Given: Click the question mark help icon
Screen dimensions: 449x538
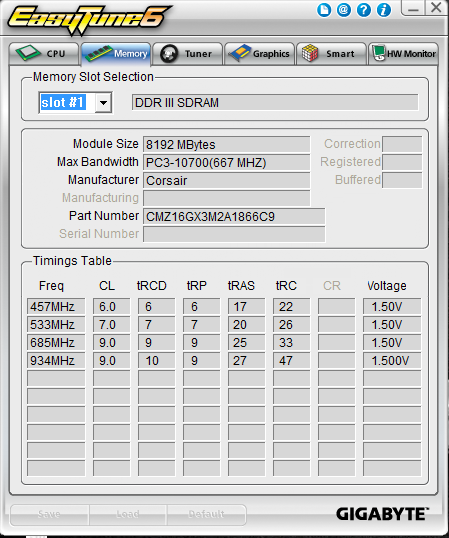Looking at the screenshot, I should (364, 10).
